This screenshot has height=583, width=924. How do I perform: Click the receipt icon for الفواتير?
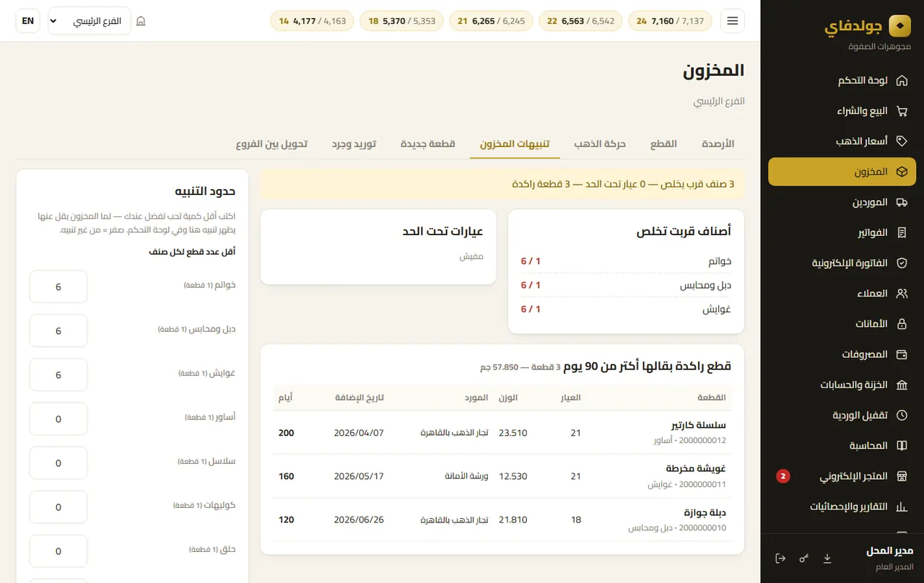coord(902,233)
